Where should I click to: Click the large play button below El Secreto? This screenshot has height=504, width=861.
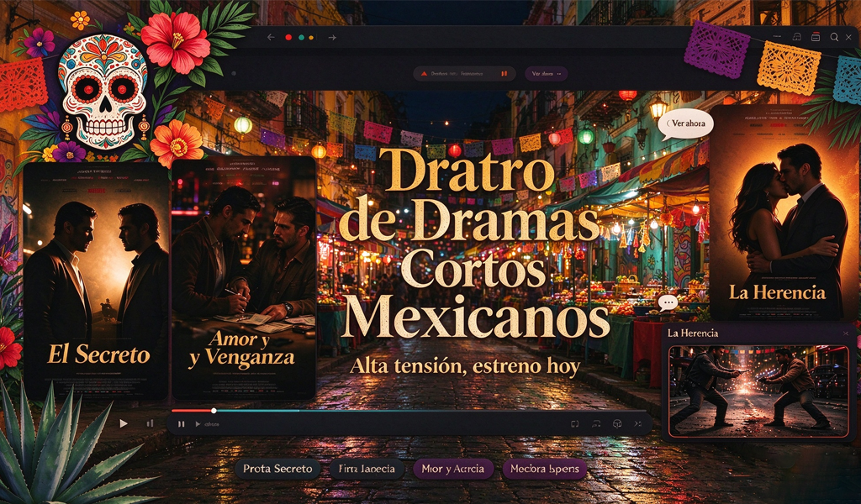pyautogui.click(x=124, y=423)
